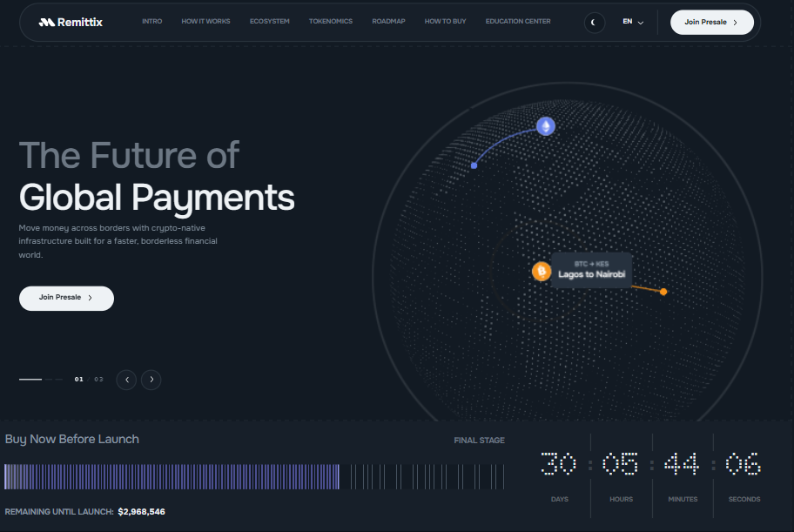The image size is (794, 532).
Task: Click the Bitcoin icon on the globe
Action: tap(542, 272)
